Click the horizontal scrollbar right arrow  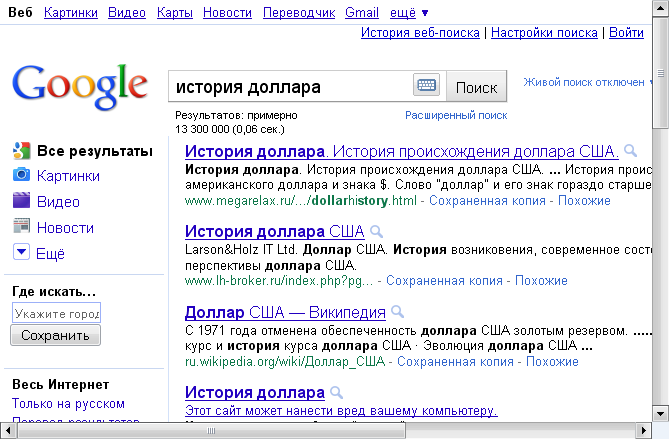pos(644,430)
